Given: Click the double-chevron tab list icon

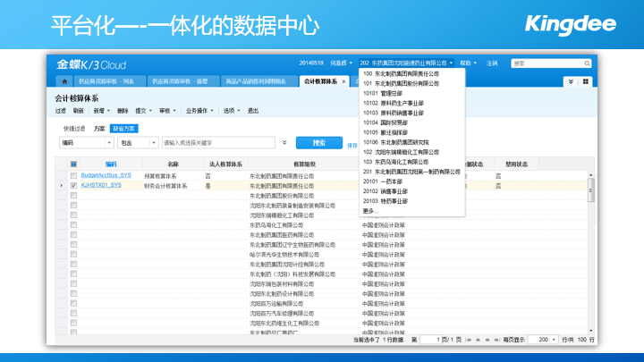Looking at the screenshot, I should point(571,81).
